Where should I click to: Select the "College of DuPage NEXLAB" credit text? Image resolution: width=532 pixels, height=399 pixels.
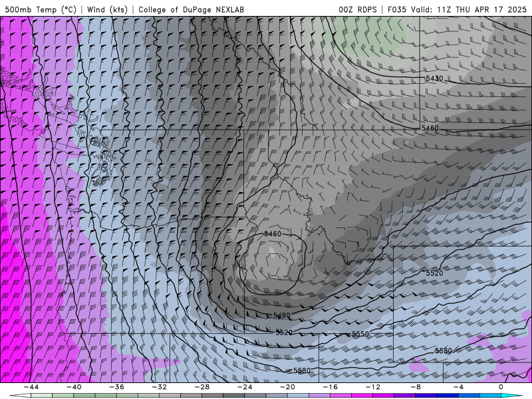click(x=191, y=9)
